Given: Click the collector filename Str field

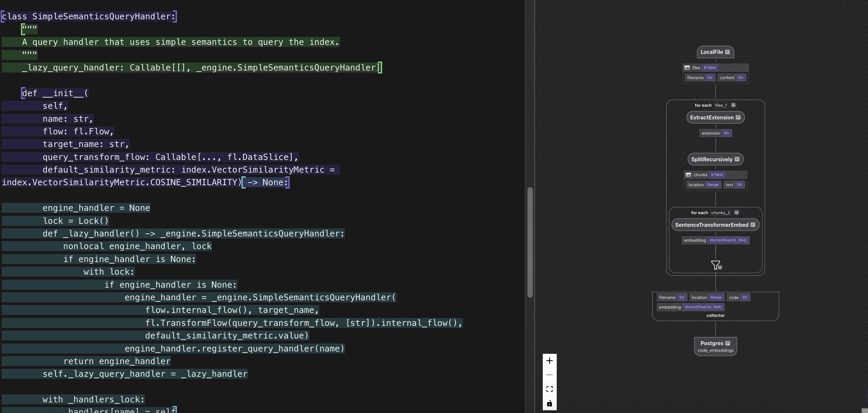Looking at the screenshot, I should coord(671,298).
